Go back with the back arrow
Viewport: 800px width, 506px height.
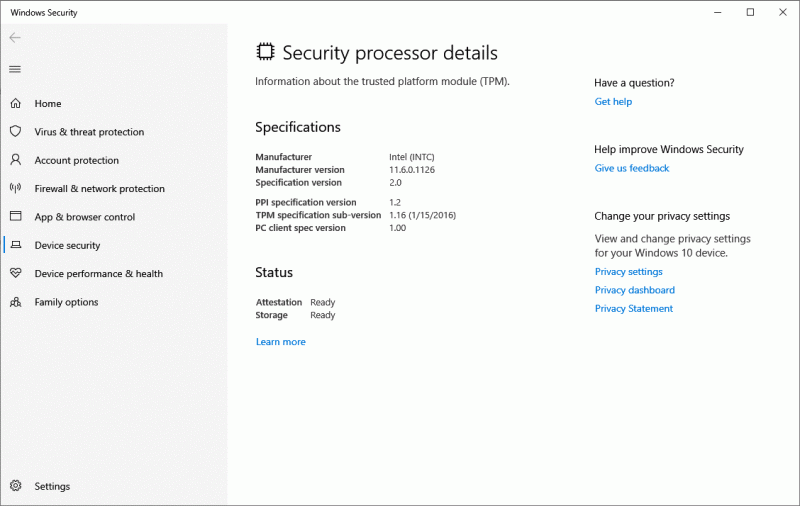(15, 38)
